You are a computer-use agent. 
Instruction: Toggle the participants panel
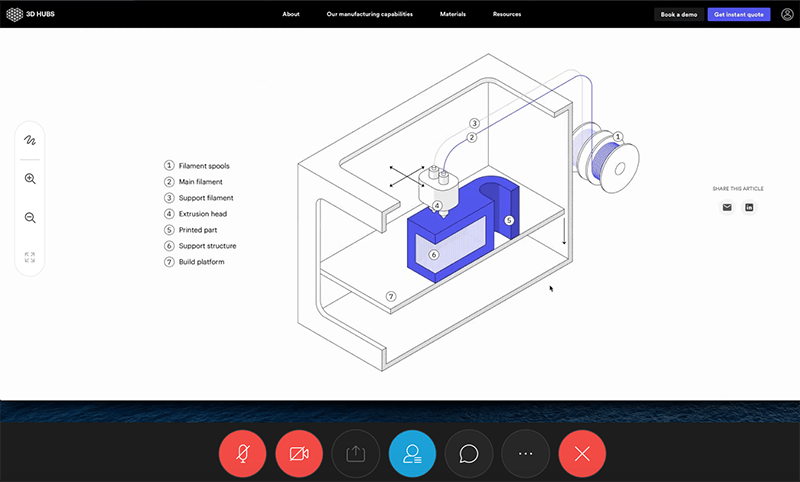click(x=412, y=453)
